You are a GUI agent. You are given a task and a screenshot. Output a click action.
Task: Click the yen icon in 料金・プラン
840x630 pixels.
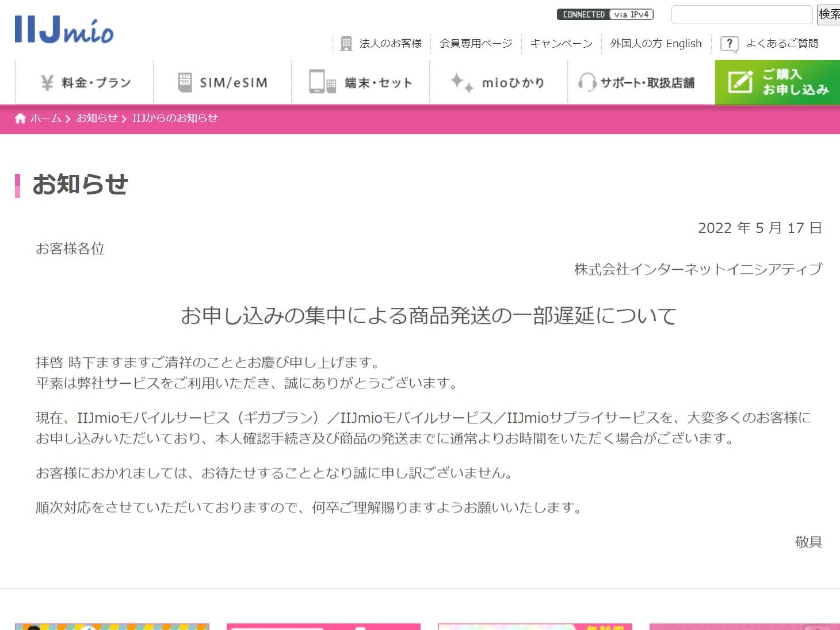click(47, 83)
